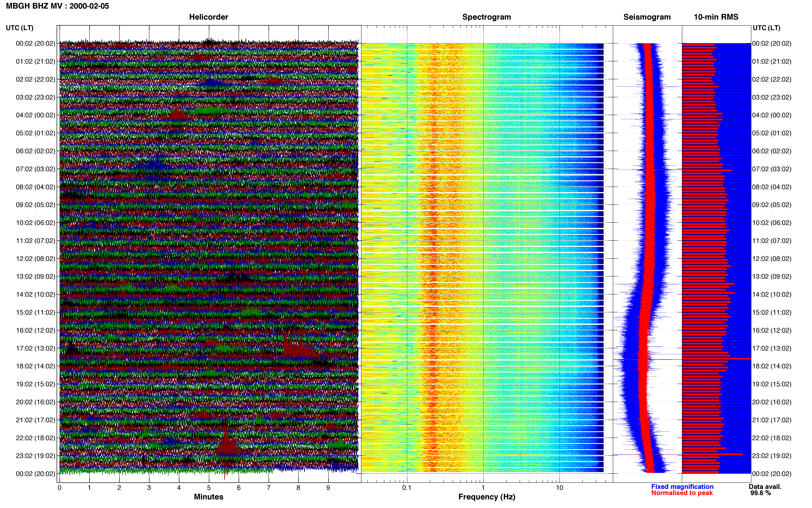
Task: Click the 0.1 tick on the Frequency axis
Action: (x=407, y=488)
